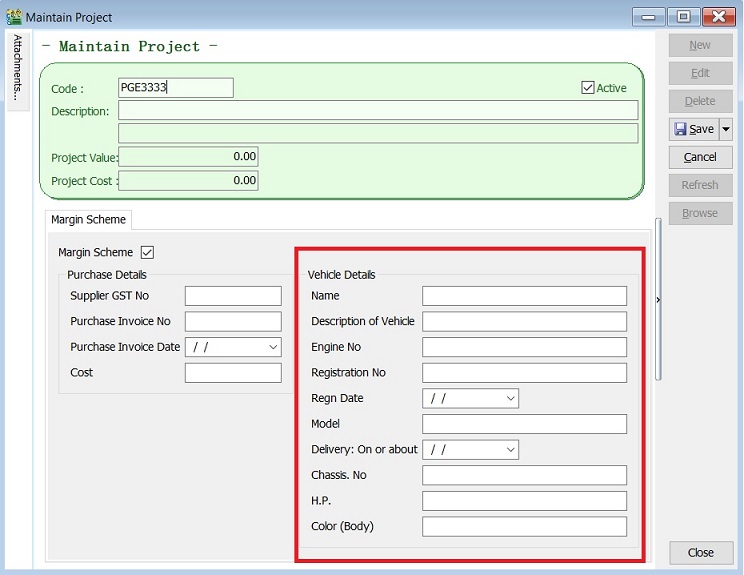Click the Maintain Project window title icon
Image resolution: width=744 pixels, height=575 pixels.
14,17
